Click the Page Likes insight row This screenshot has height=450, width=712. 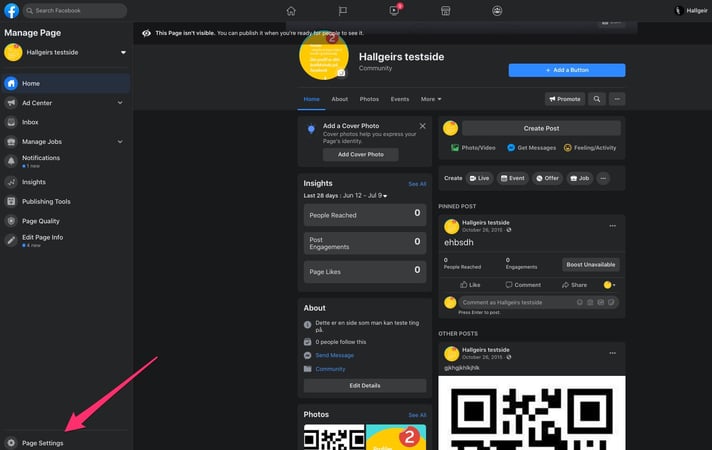pos(365,272)
